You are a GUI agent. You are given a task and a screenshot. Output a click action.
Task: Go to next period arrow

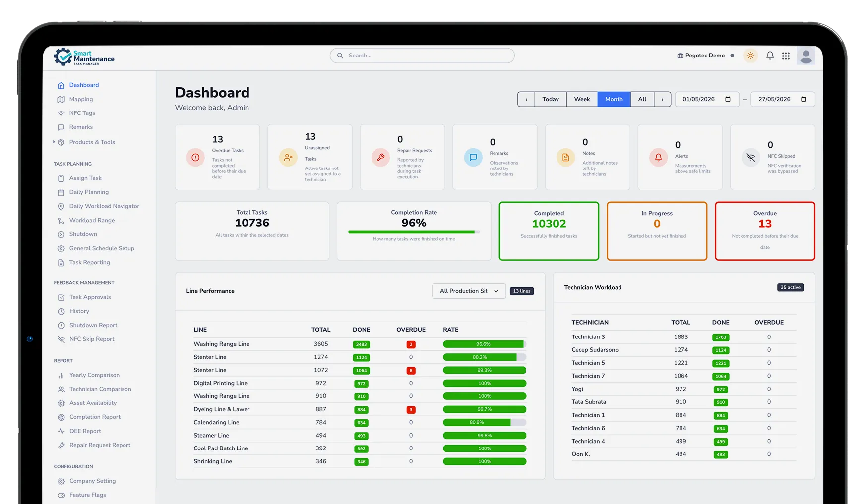point(662,99)
